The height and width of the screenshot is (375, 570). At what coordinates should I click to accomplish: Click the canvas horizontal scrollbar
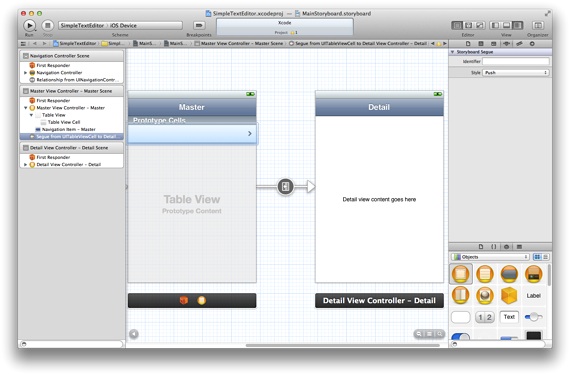click(342, 345)
